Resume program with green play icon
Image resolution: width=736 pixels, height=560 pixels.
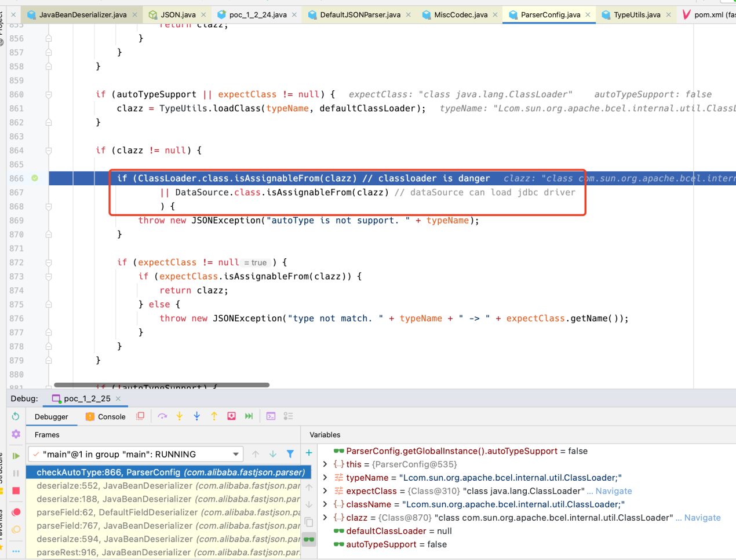click(16, 456)
